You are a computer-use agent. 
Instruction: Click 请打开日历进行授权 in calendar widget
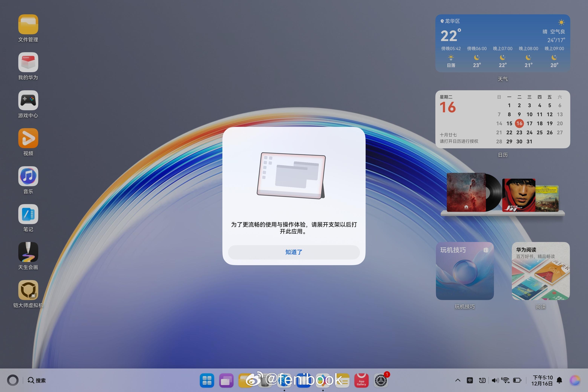point(459,141)
